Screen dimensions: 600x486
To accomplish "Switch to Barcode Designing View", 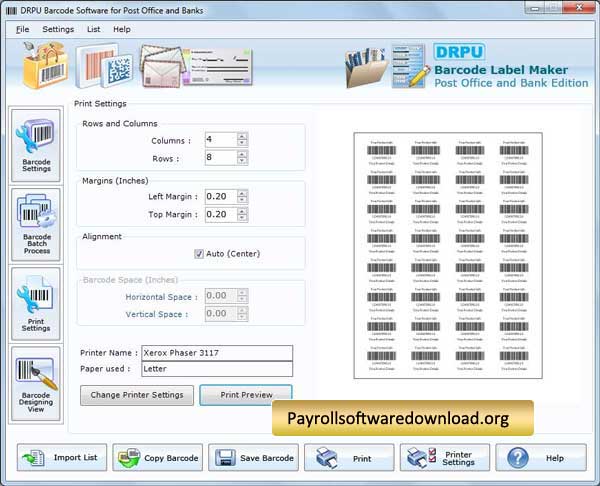I will click(x=36, y=383).
